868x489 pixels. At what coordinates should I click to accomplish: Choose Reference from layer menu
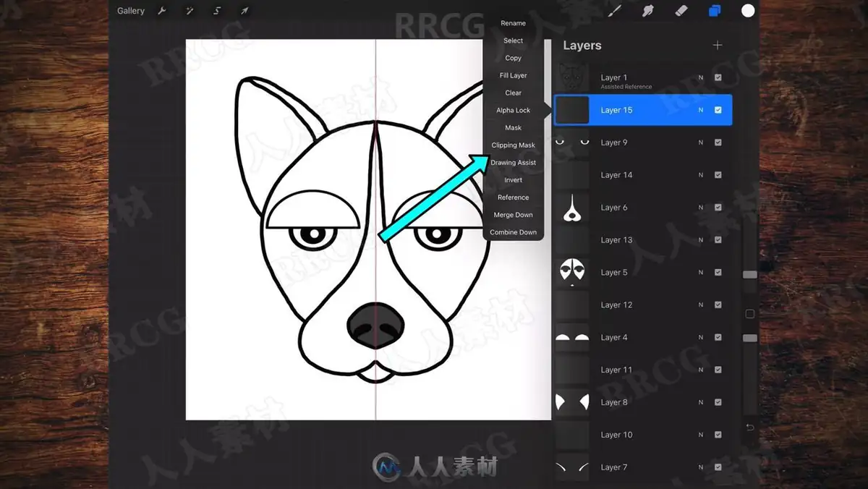point(514,197)
